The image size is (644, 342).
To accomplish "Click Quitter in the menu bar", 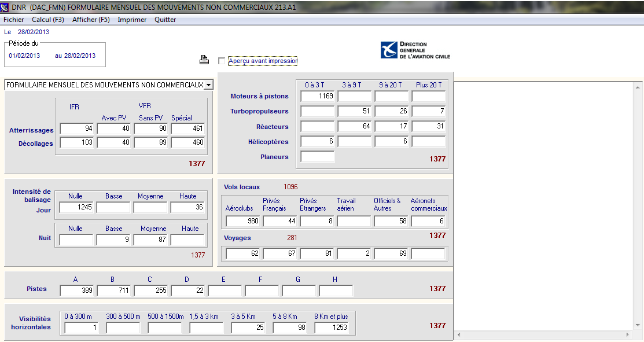I will (x=165, y=20).
